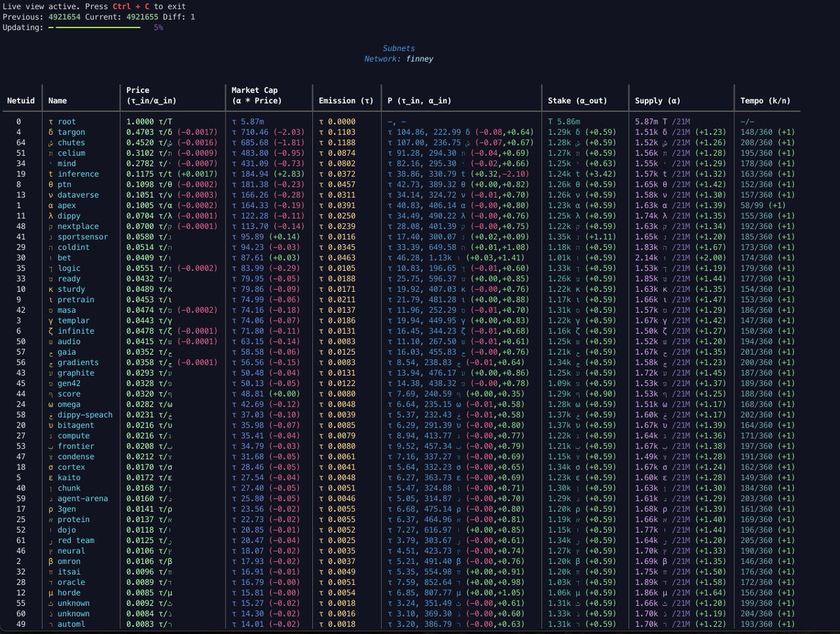Select the 'masa' subnet name

click(x=67, y=310)
